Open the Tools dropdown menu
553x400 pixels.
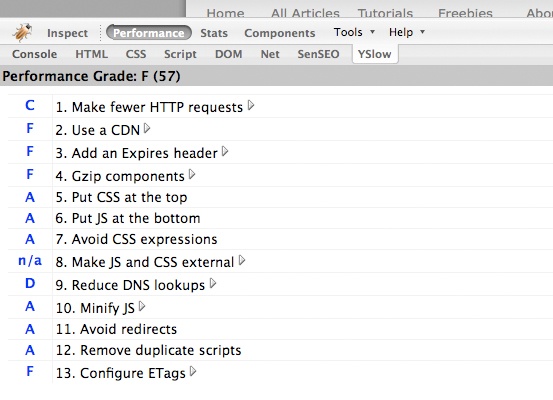pyautogui.click(x=354, y=32)
